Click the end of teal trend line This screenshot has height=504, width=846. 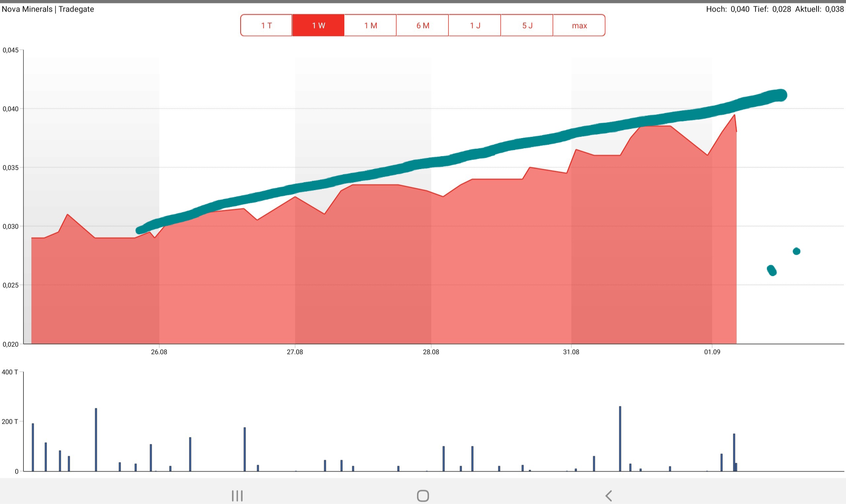[781, 95]
